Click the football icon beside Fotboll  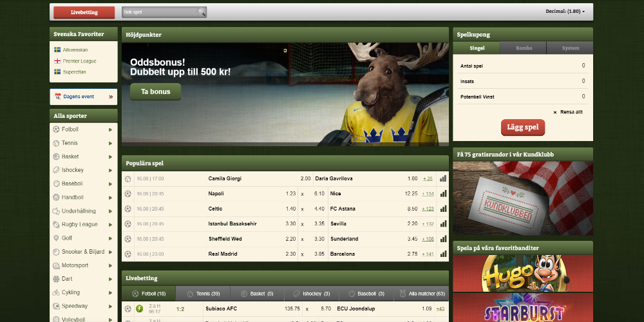(x=56, y=129)
